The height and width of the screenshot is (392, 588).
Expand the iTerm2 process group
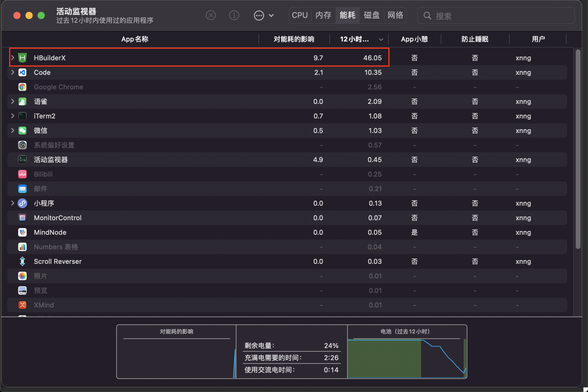point(13,116)
